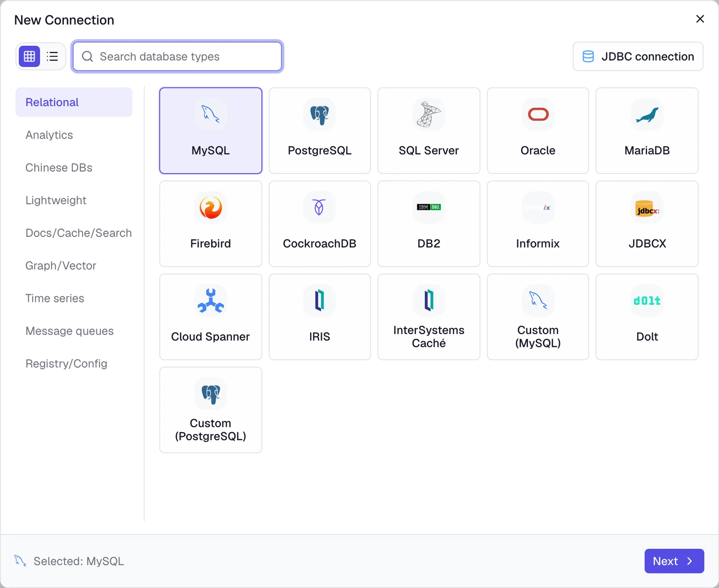Pick the Dolt logo icon

coord(647,301)
